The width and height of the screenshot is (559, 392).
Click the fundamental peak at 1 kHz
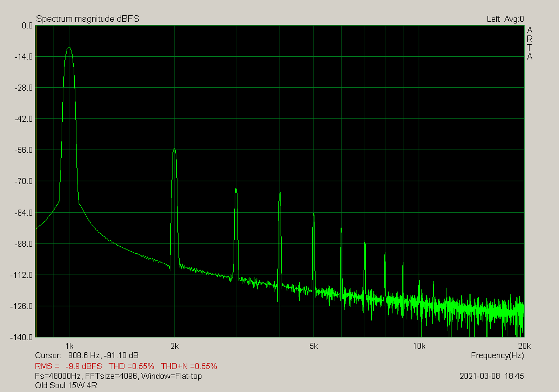click(x=69, y=48)
